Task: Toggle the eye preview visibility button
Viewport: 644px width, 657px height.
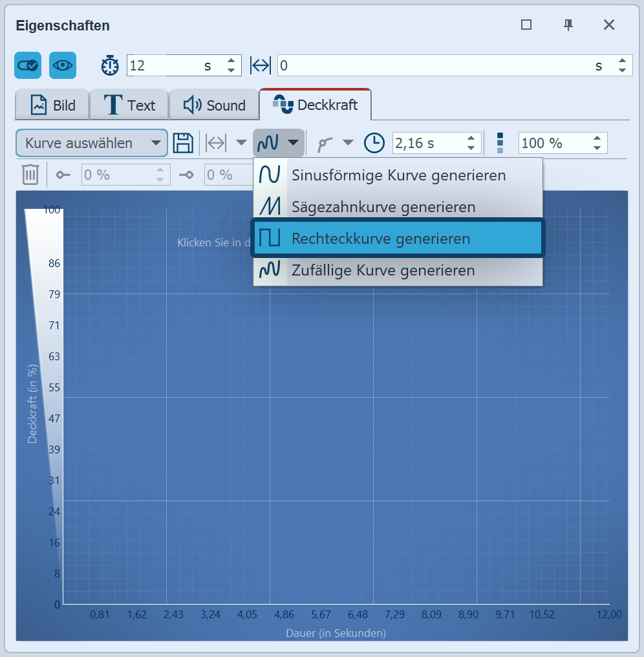Action: (63, 65)
